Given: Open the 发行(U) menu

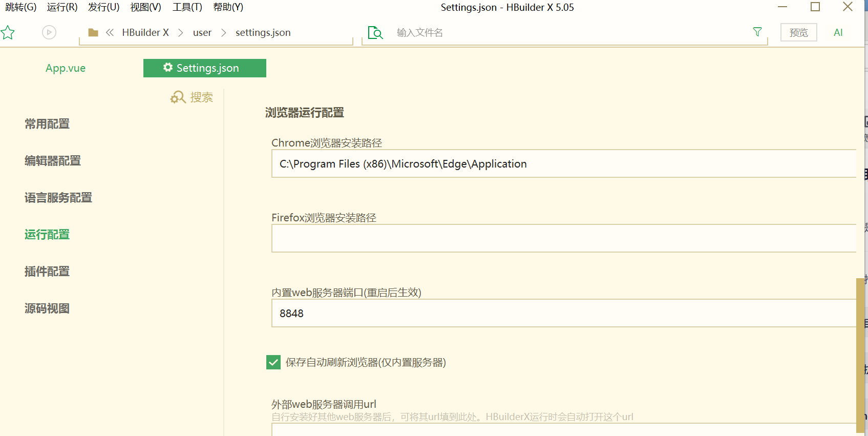Looking at the screenshot, I should (103, 7).
